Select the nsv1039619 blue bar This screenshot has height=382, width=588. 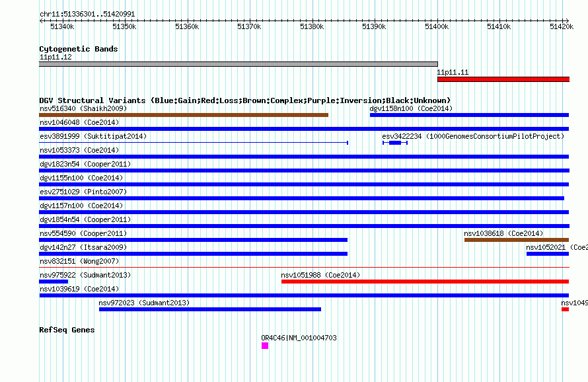point(304,295)
